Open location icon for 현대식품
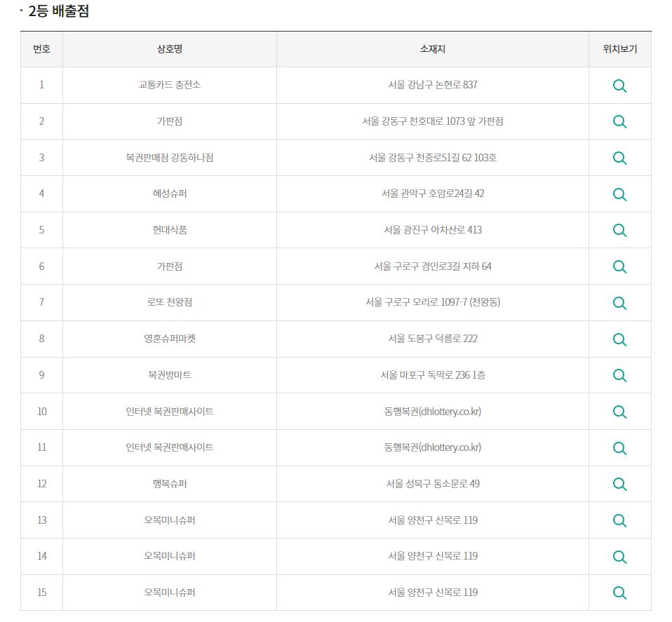 click(x=619, y=231)
